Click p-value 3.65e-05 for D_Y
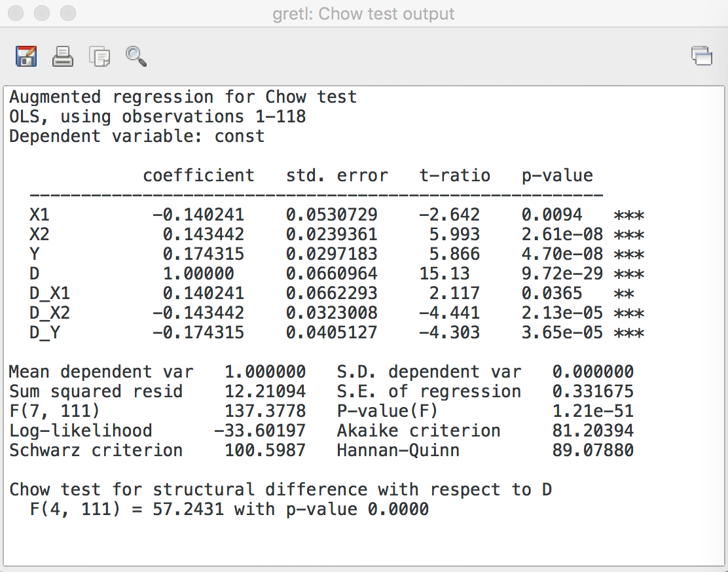Viewport: 728px width, 572px height. click(562, 332)
